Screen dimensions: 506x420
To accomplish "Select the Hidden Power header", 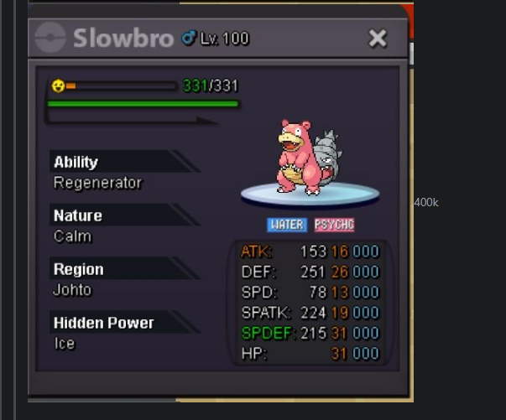I will (x=124, y=322).
